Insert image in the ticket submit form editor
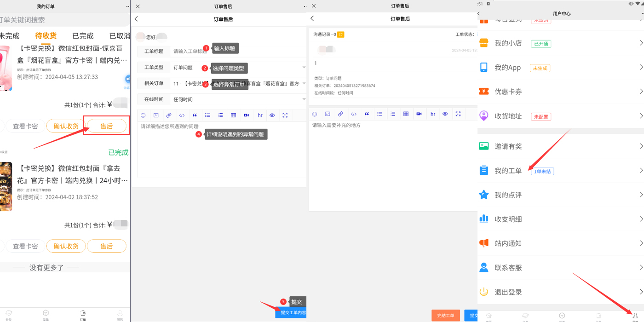 pyautogui.click(x=156, y=115)
